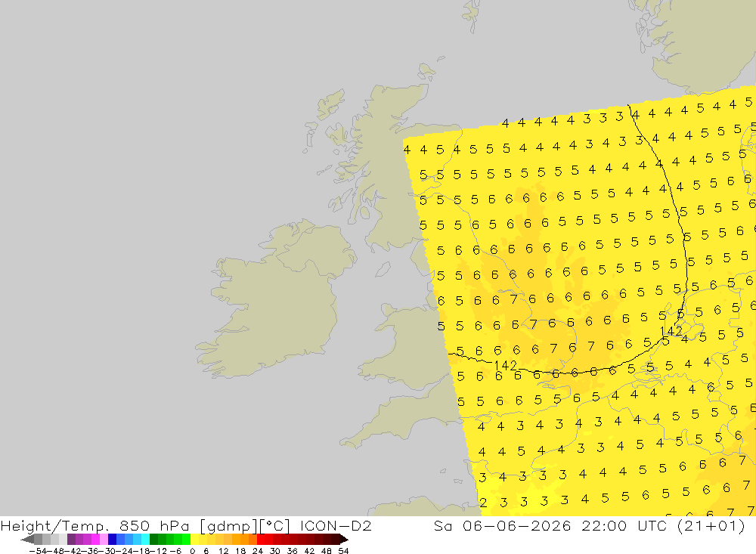
Task: Click the '[°C]' unit label
Action: 275,525
